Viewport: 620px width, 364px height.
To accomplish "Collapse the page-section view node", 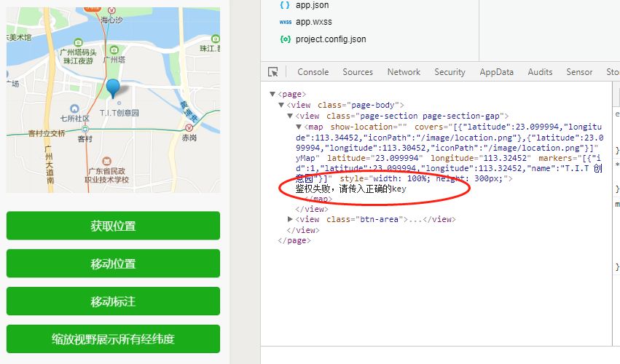I will point(290,116).
